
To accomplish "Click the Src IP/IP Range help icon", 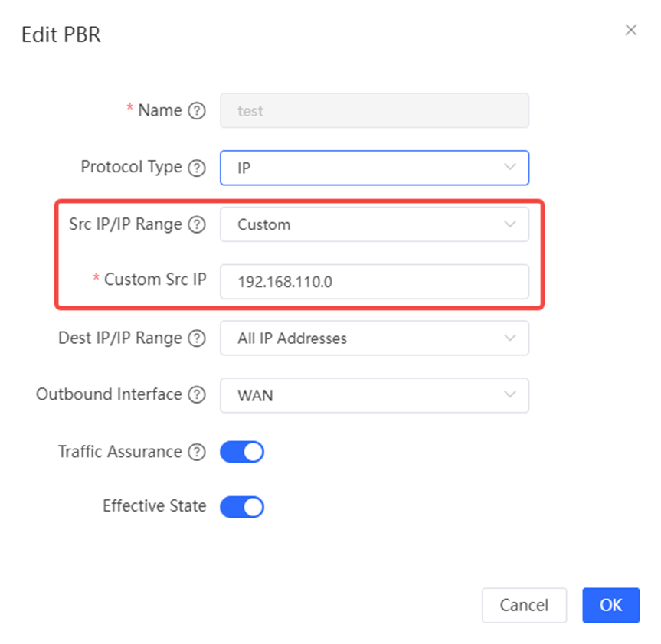I will (x=196, y=224).
